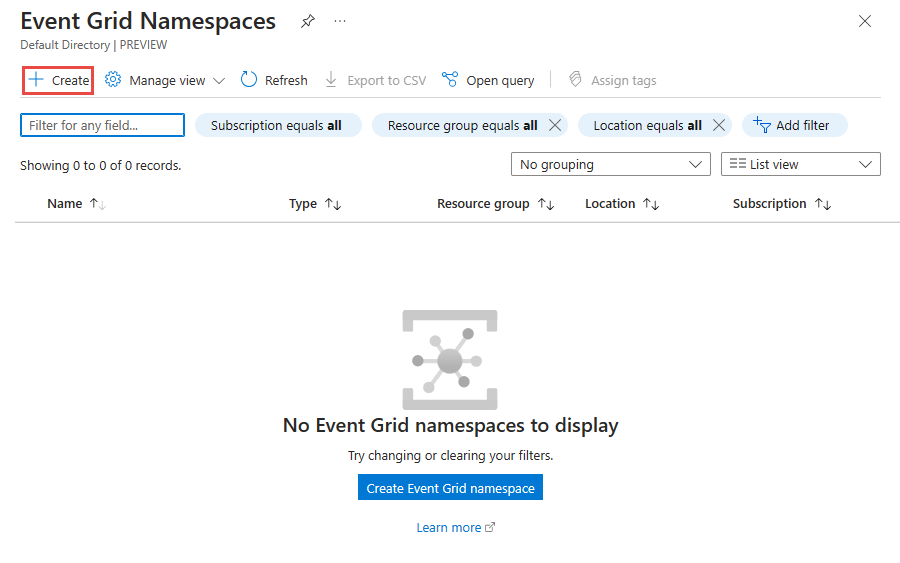Sort by Name column
This screenshot has height=563, width=900.
click(76, 204)
